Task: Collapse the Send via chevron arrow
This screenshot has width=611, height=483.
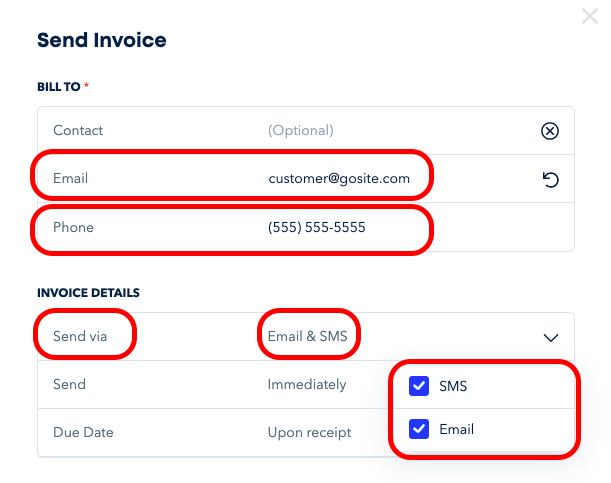Action: (550, 337)
